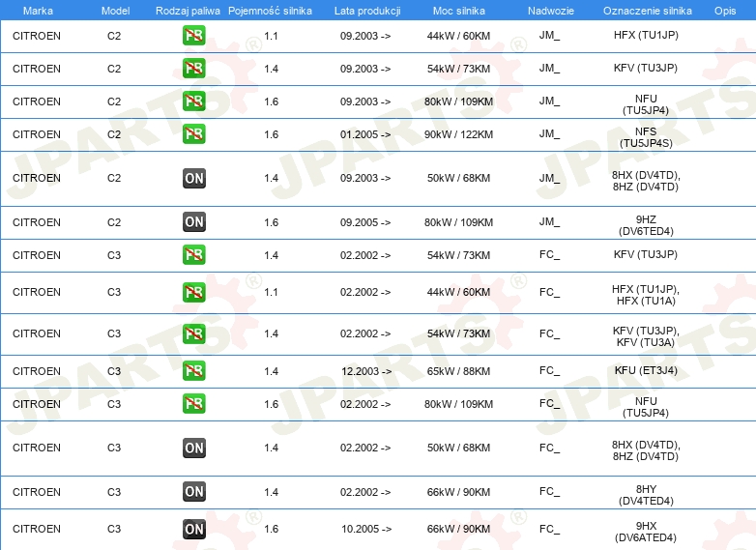756x550 pixels.
Task: Click the 1.1 engine capacity in the C3 row
Action: click(271, 292)
